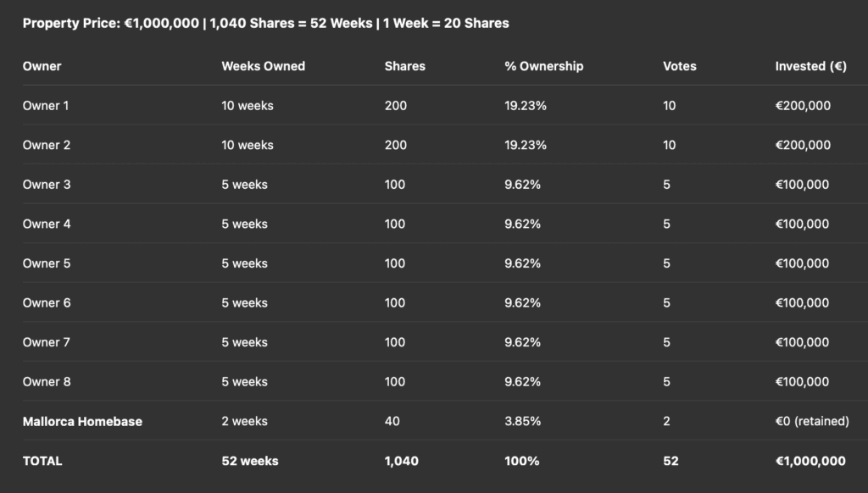Click the Mallorca Homebase row label
868x493 pixels.
click(x=82, y=422)
